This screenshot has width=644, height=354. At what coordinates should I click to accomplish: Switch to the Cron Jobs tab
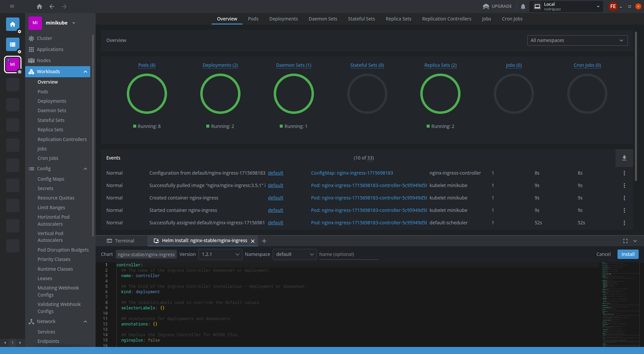[512, 19]
